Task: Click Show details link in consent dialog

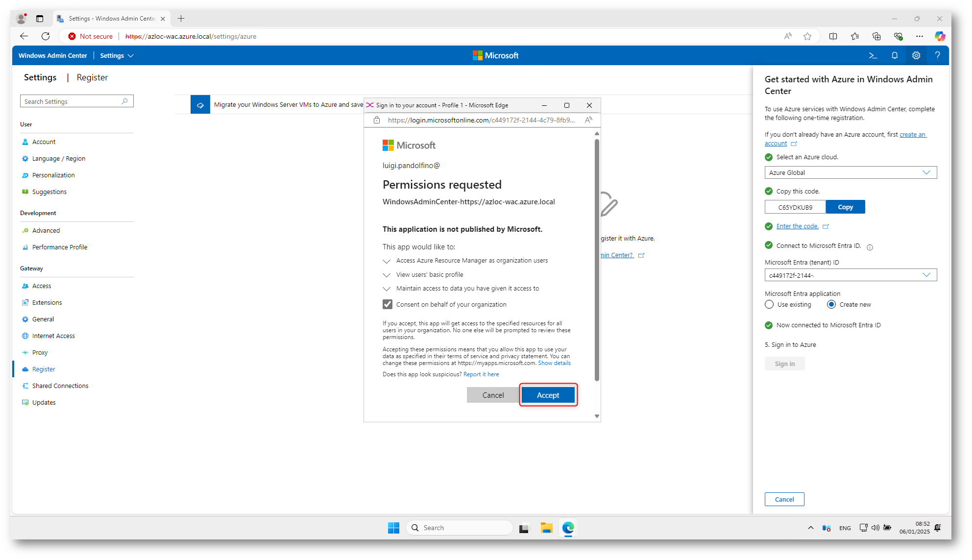Action: 554,363
